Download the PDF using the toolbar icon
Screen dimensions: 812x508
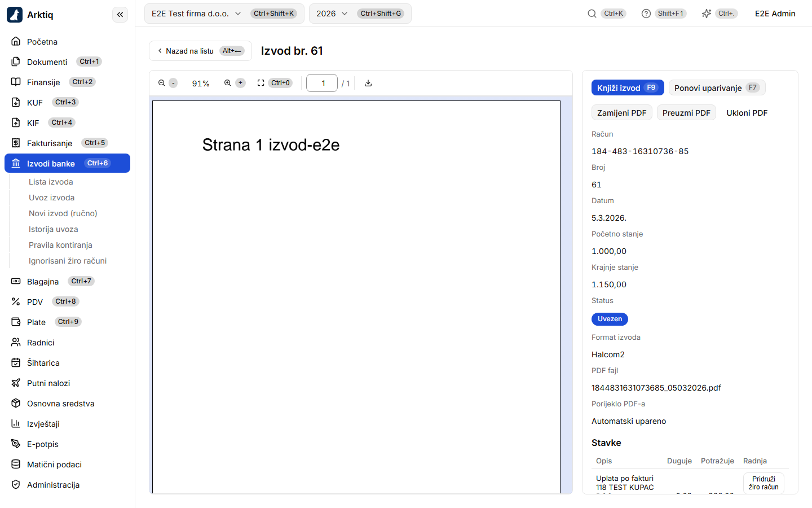point(368,83)
